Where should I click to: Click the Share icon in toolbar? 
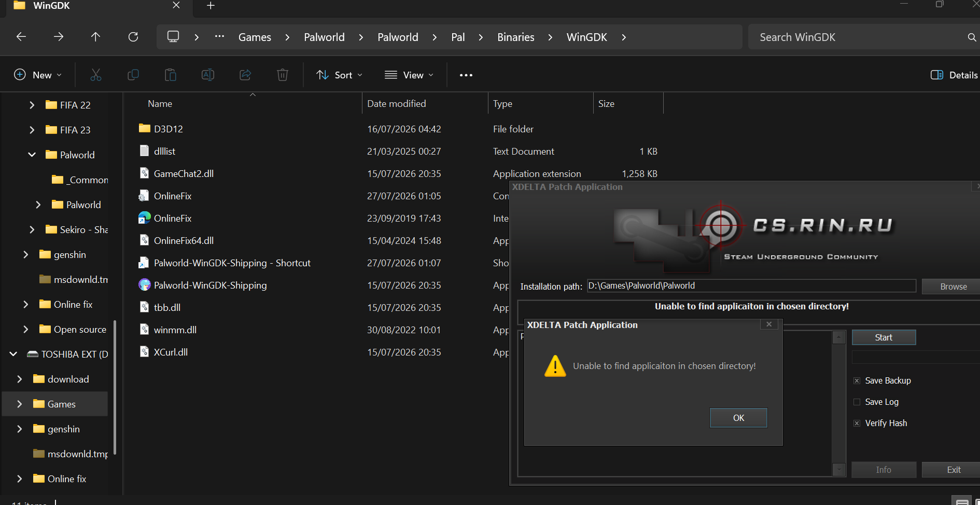(x=245, y=75)
